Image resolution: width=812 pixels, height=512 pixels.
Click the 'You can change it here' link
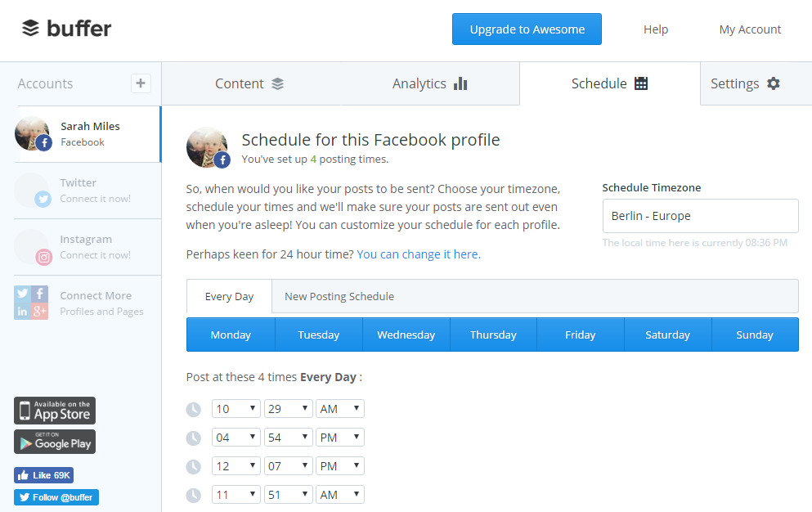pos(418,254)
